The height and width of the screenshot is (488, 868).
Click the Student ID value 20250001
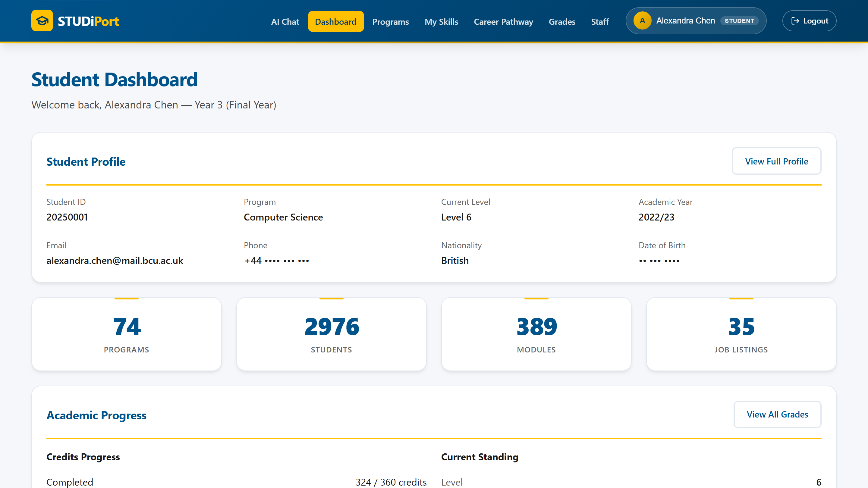(67, 217)
